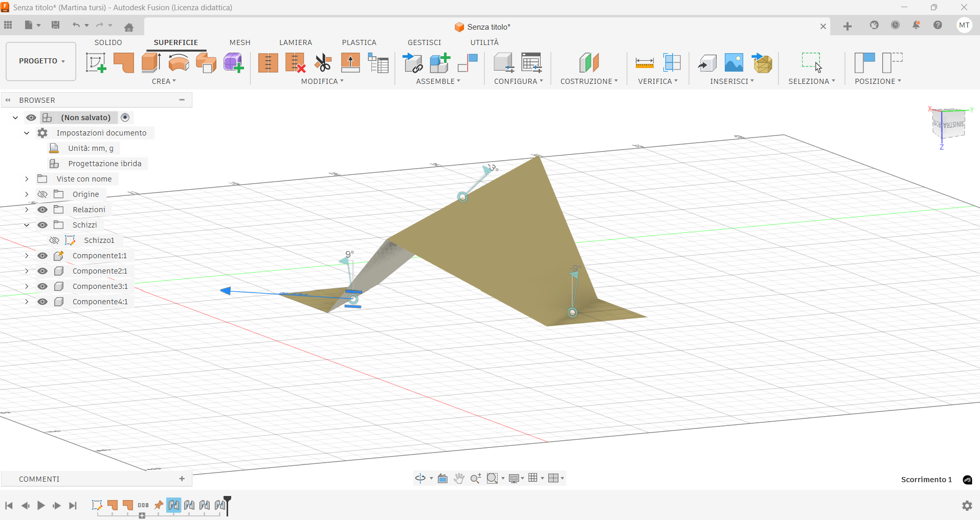The image size is (980, 520).
Task: Open timeline settings gear icon
Action: tap(967, 506)
